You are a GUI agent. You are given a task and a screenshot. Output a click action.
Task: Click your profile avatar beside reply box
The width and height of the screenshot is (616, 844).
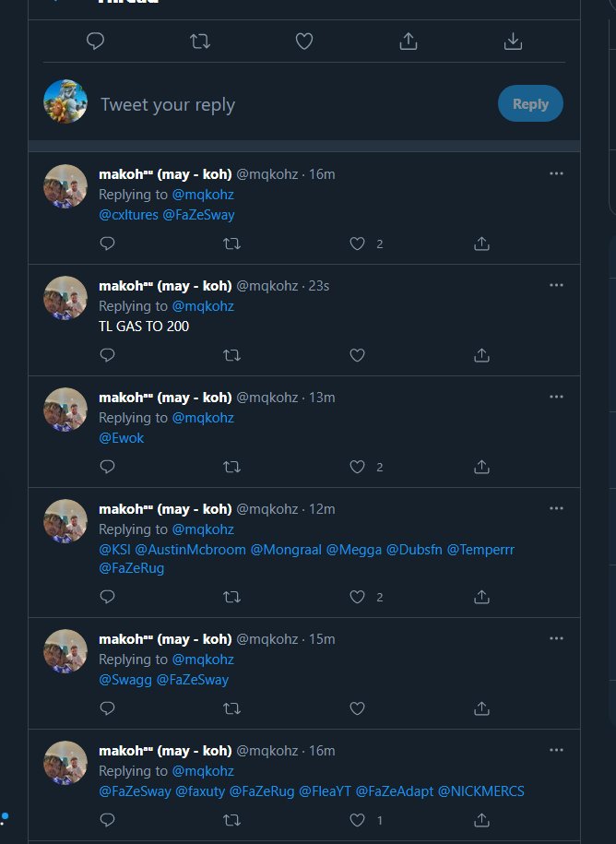[x=65, y=101]
